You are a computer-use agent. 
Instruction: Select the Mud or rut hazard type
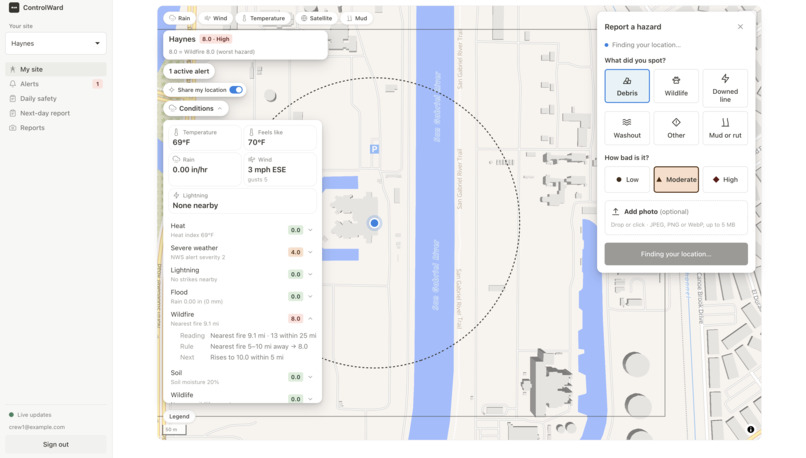coord(725,128)
